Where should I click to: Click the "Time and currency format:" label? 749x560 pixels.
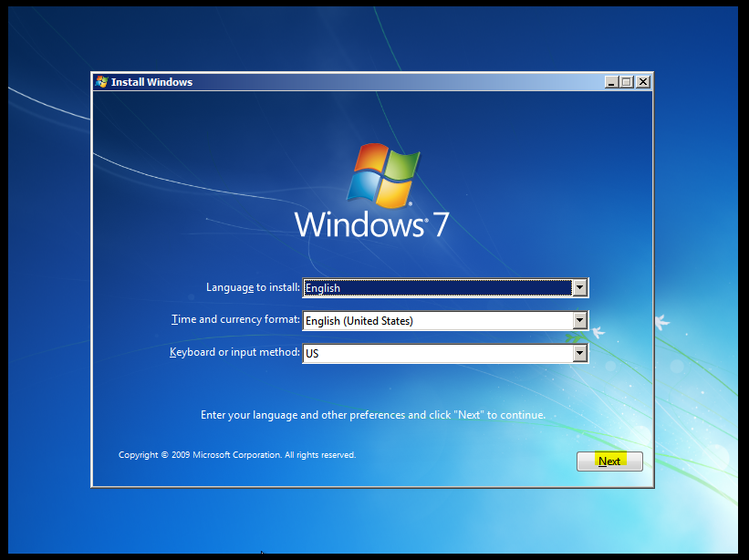235,319
